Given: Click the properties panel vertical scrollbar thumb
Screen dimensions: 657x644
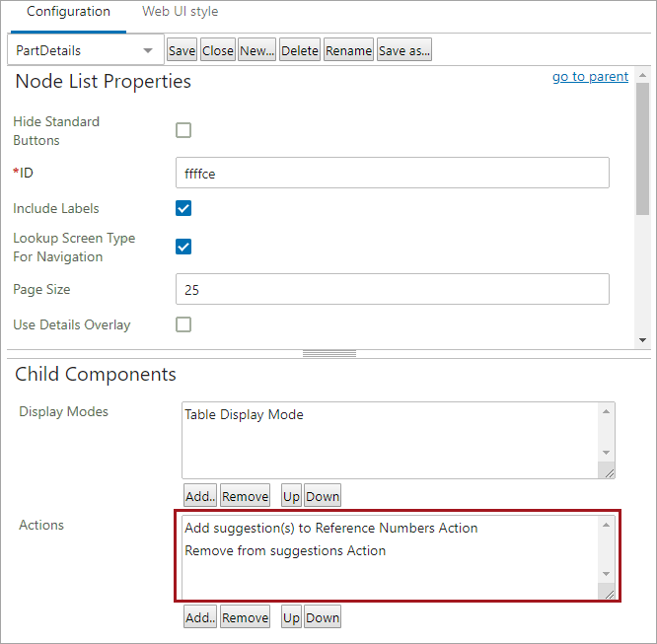Looking at the screenshot, I should 642,149.
